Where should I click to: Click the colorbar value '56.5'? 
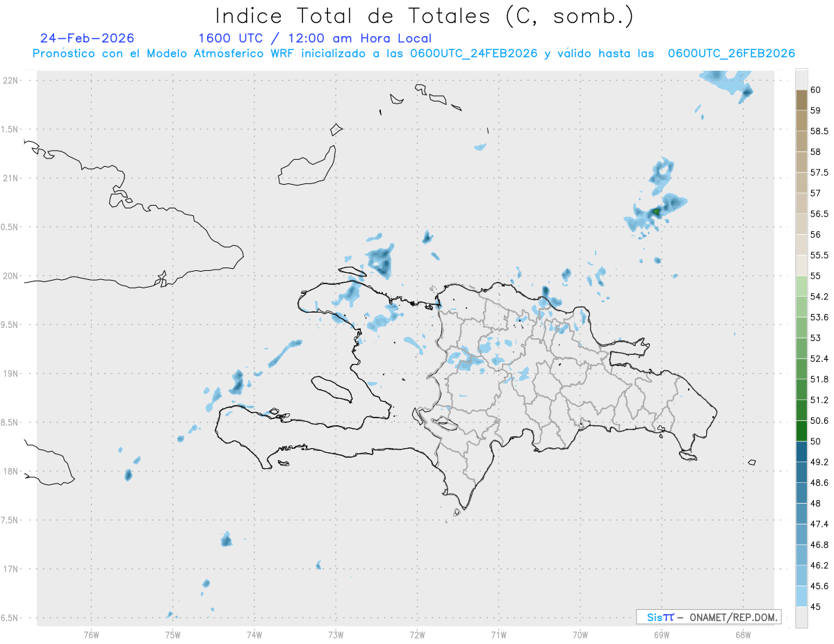tap(819, 214)
